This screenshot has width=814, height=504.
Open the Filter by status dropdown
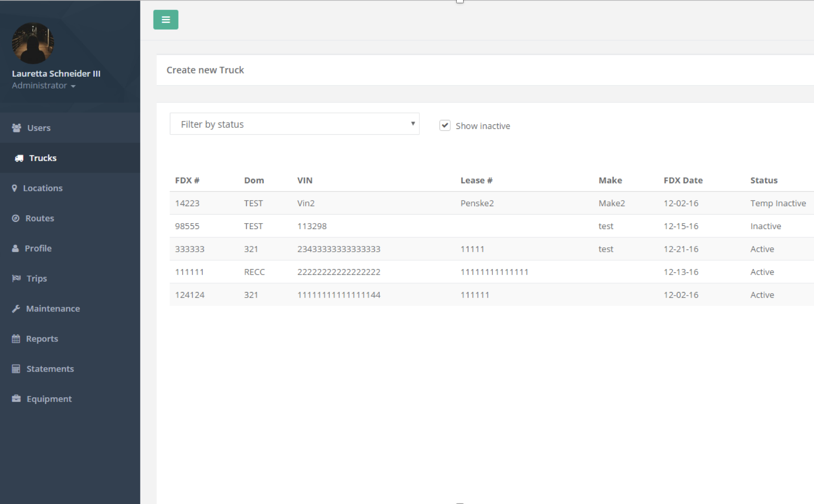294,124
